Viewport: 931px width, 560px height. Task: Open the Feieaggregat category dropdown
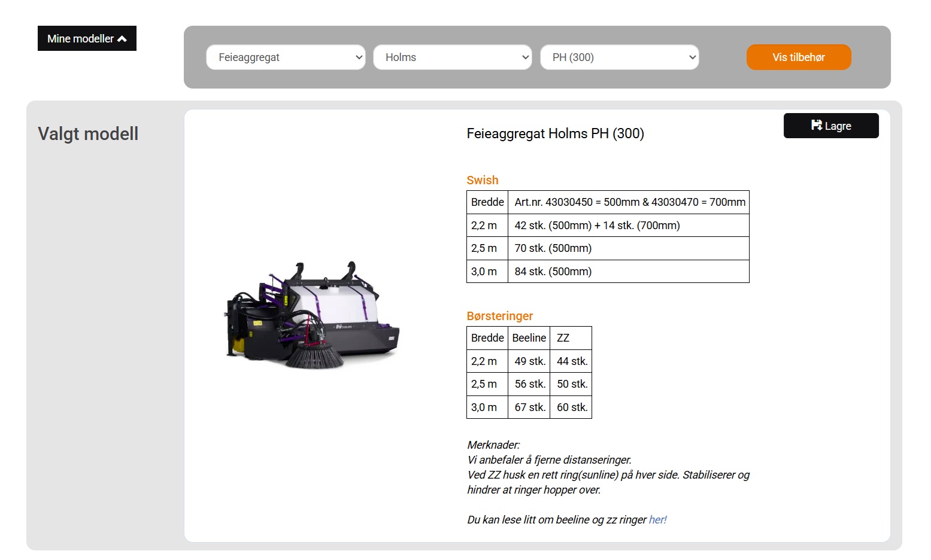coord(286,57)
